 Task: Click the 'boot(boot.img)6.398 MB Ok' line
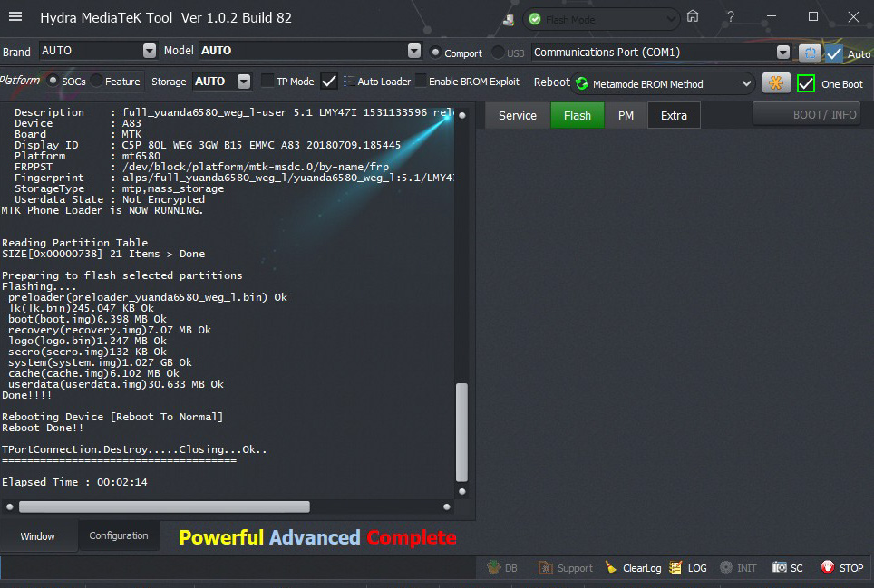click(x=88, y=319)
